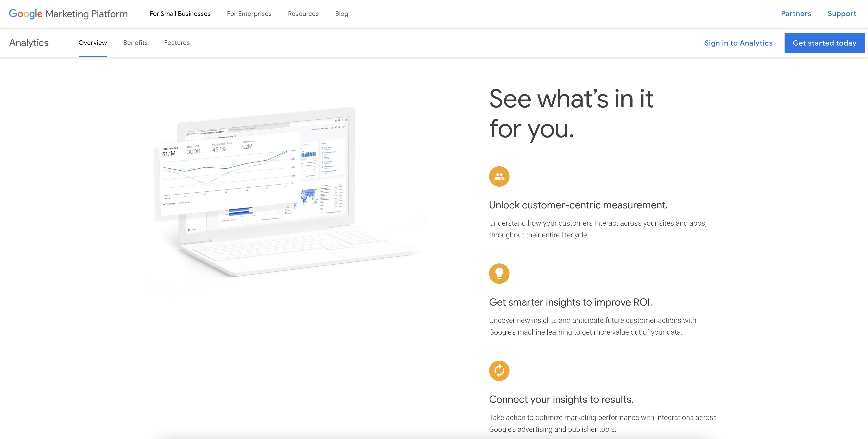Click the For Small Businesses menu item

[x=180, y=13]
